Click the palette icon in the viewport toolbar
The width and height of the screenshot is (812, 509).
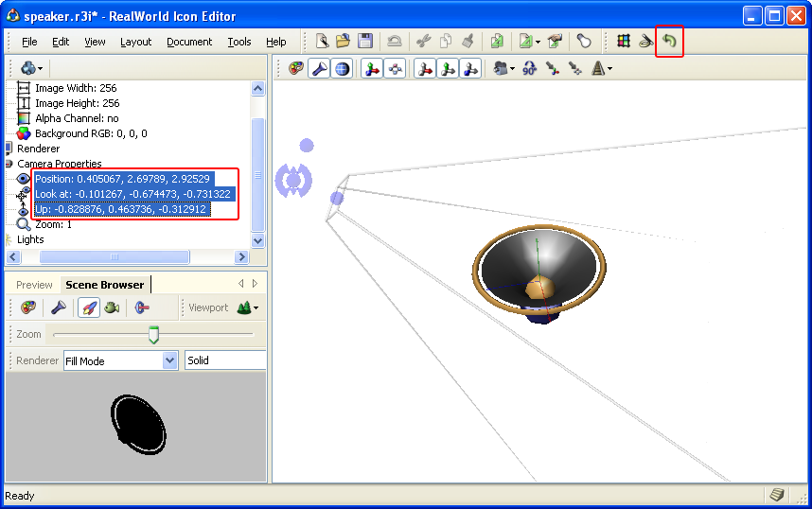(x=296, y=68)
